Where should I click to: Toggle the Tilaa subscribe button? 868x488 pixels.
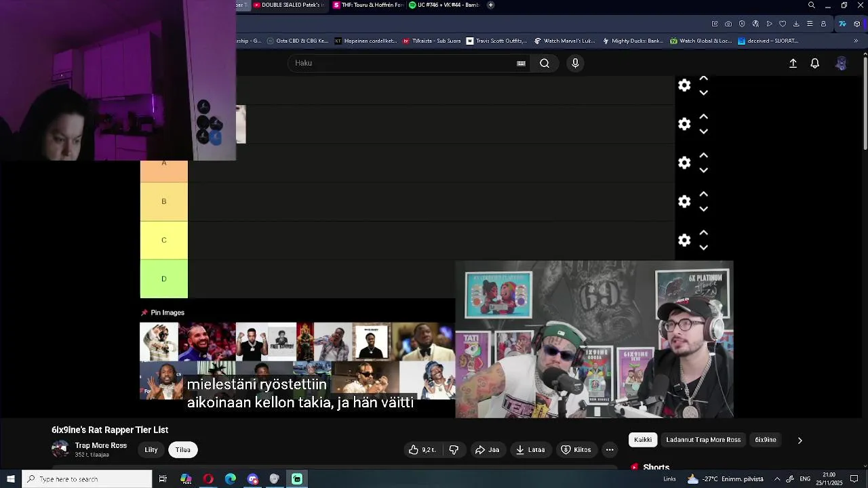(183, 449)
